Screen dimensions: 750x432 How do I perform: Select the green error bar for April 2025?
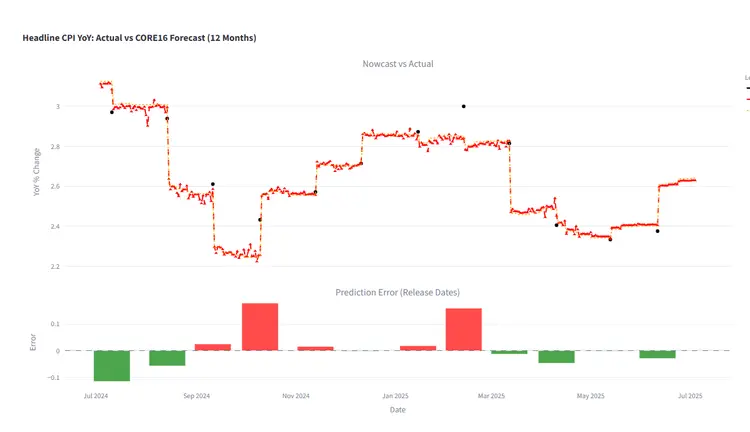coord(556,356)
